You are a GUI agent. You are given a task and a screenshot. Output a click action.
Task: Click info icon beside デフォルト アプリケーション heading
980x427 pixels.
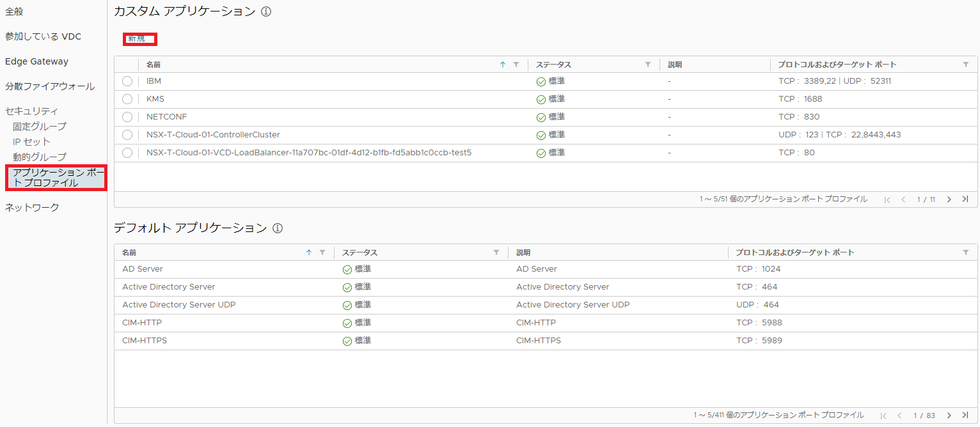tap(278, 228)
